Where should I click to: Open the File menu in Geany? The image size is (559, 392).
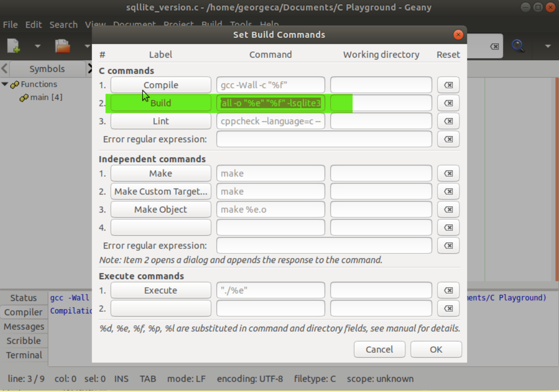[10, 25]
